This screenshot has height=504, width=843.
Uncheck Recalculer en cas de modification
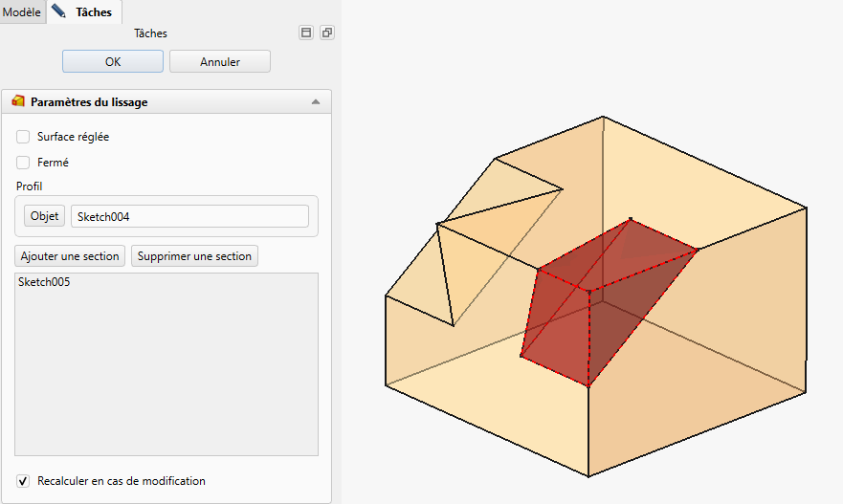pos(23,481)
